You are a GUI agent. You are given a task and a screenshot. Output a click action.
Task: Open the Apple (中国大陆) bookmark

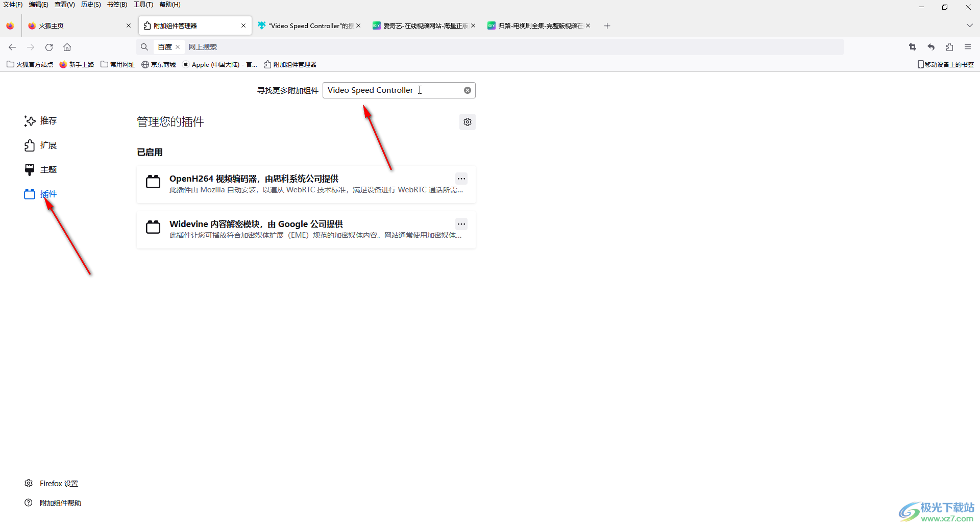tap(219, 64)
